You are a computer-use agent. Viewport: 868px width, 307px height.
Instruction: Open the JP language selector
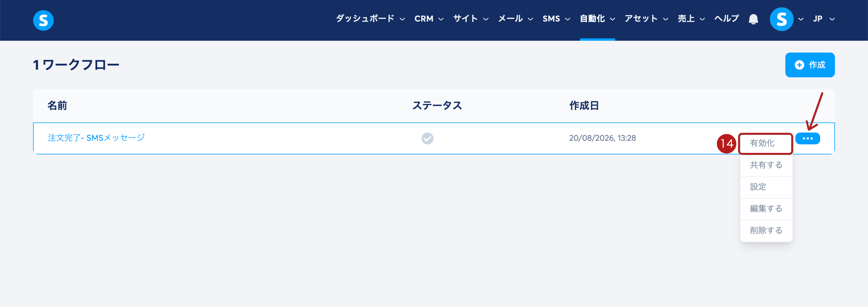coord(823,19)
